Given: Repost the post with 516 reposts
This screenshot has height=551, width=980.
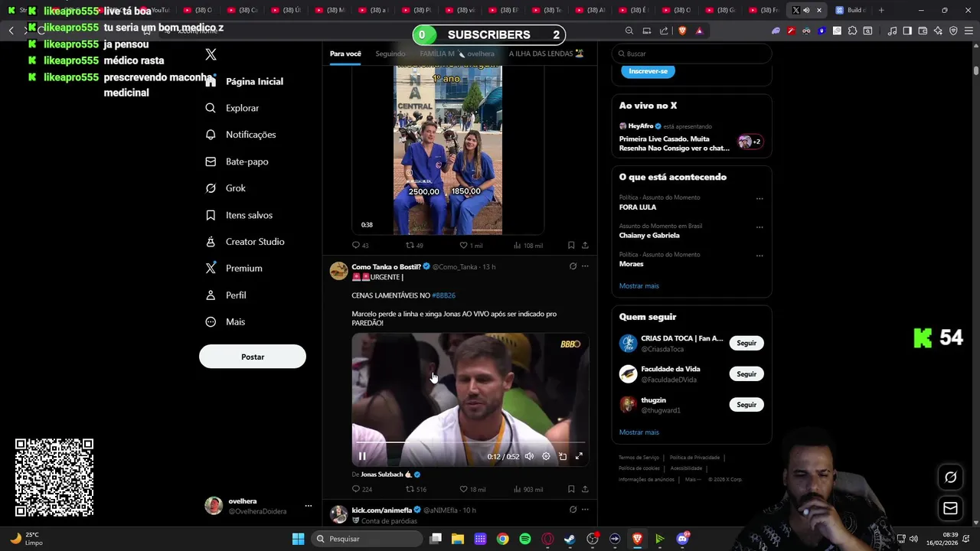Looking at the screenshot, I should pos(416,489).
